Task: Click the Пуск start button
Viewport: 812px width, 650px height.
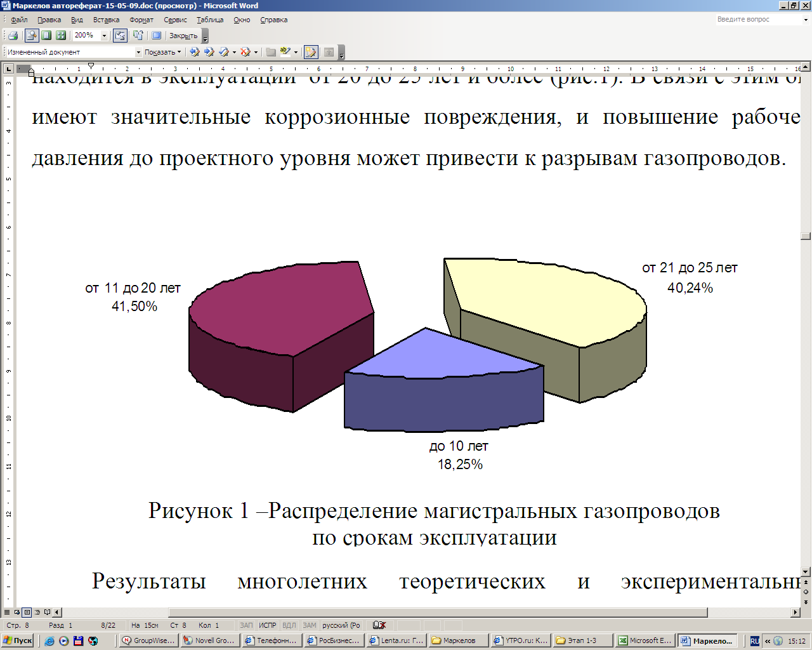Action: coord(18,640)
